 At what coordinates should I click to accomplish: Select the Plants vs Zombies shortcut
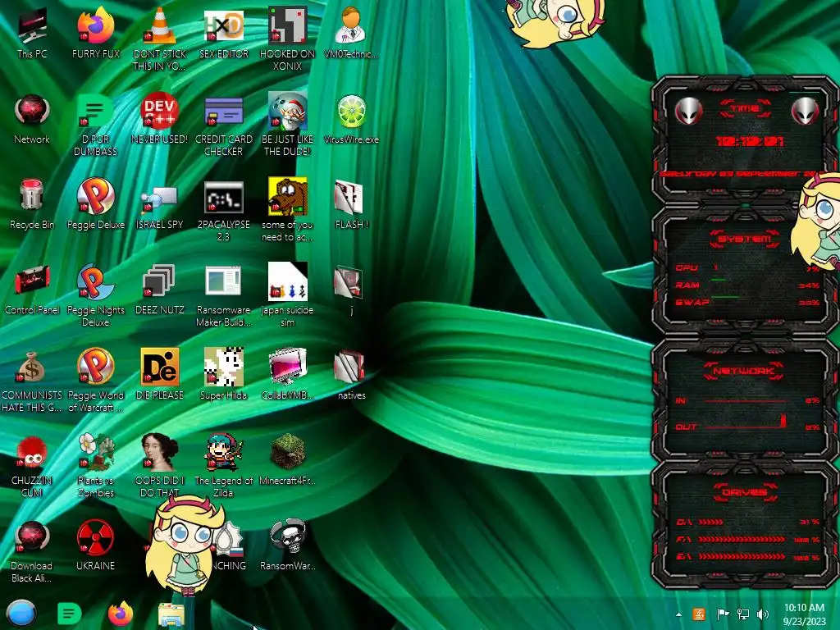95,465
